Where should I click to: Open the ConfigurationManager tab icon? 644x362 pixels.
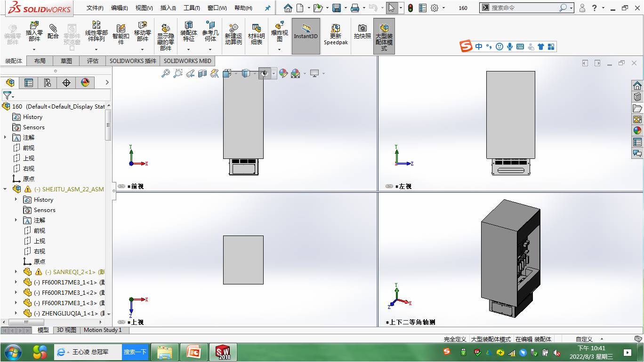pos(48,83)
